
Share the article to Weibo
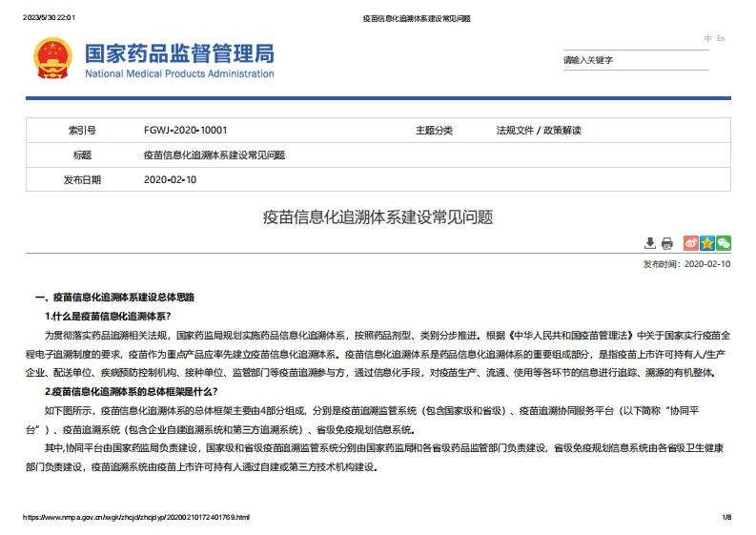691,243
